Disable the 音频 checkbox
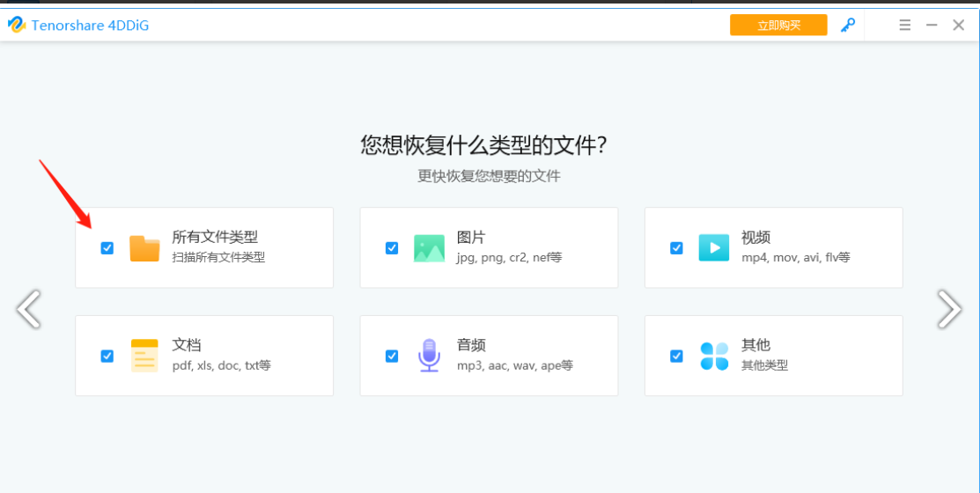 tap(392, 356)
